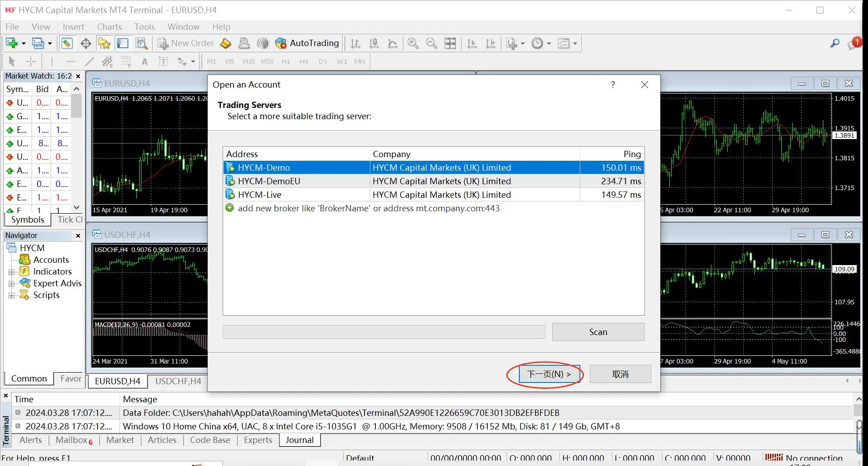868x466 pixels.
Task: Switch timeframe to M30
Action: [267, 61]
